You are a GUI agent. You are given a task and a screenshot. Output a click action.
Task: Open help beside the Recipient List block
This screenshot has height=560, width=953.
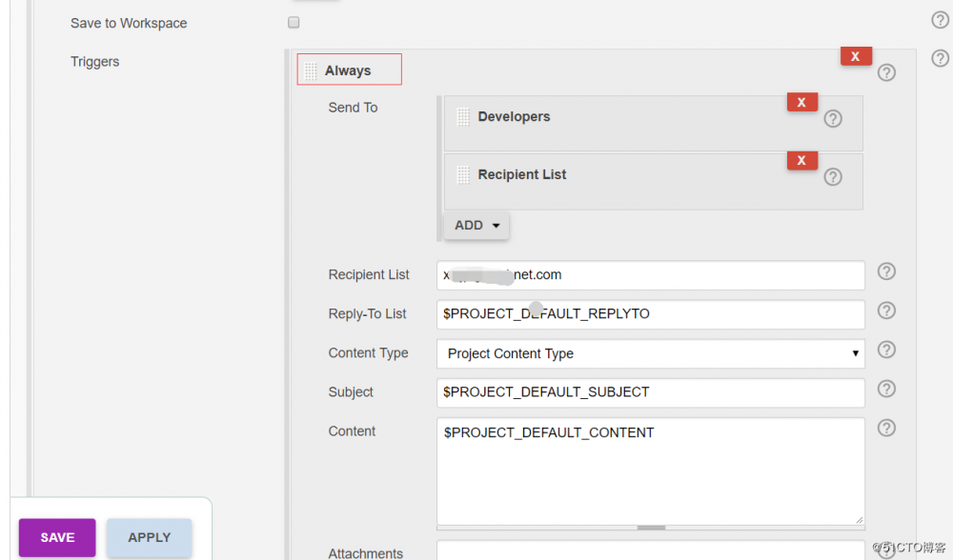point(832,177)
